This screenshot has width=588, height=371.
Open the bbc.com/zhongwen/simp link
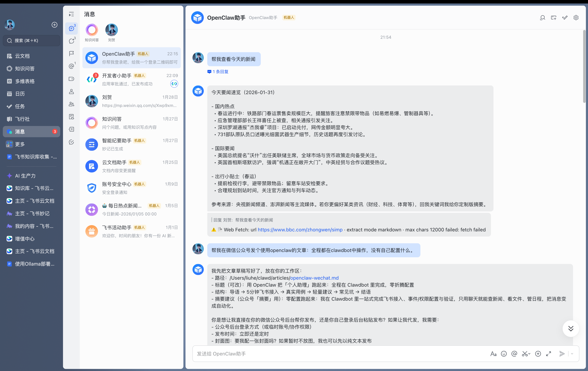coord(300,230)
